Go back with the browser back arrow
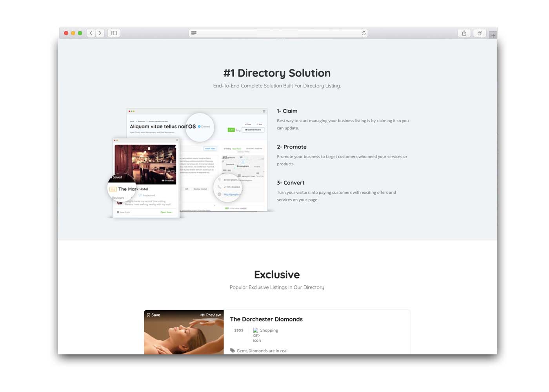Viewport: 549px width, 392px height. tap(91, 33)
